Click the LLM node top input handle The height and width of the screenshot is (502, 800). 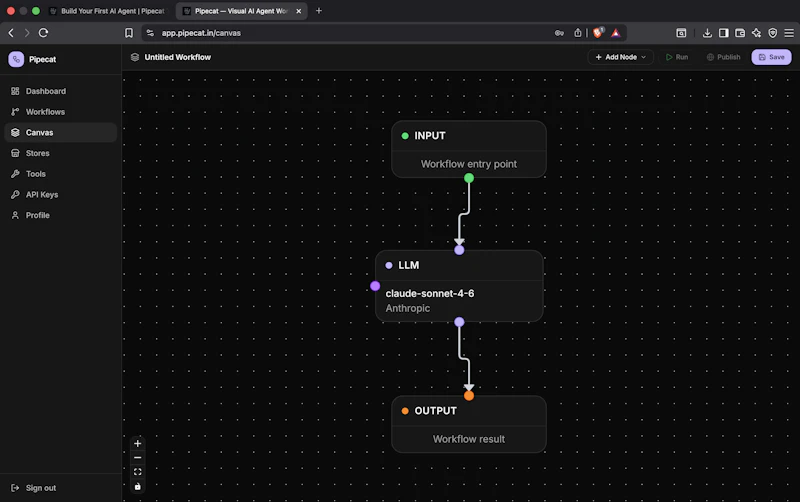(x=459, y=250)
